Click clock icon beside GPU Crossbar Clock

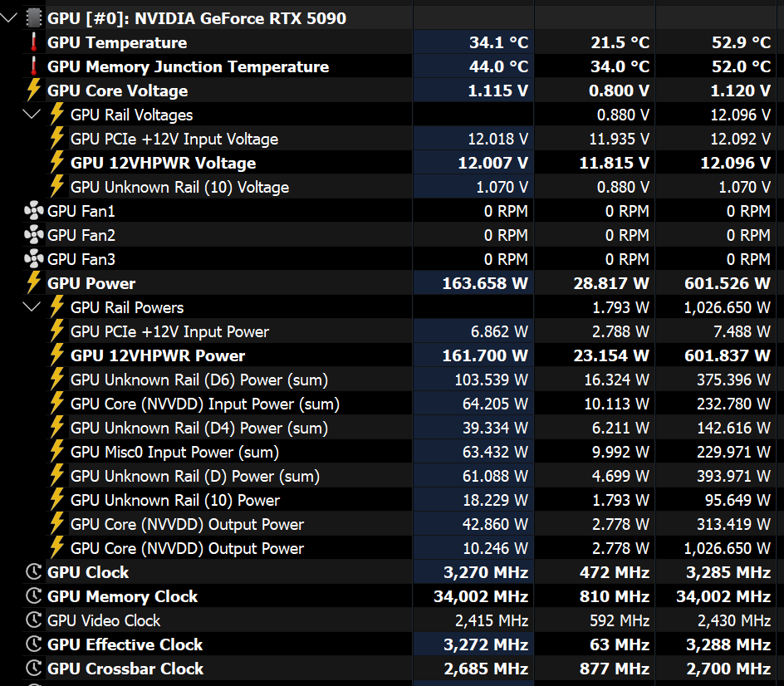click(33, 669)
